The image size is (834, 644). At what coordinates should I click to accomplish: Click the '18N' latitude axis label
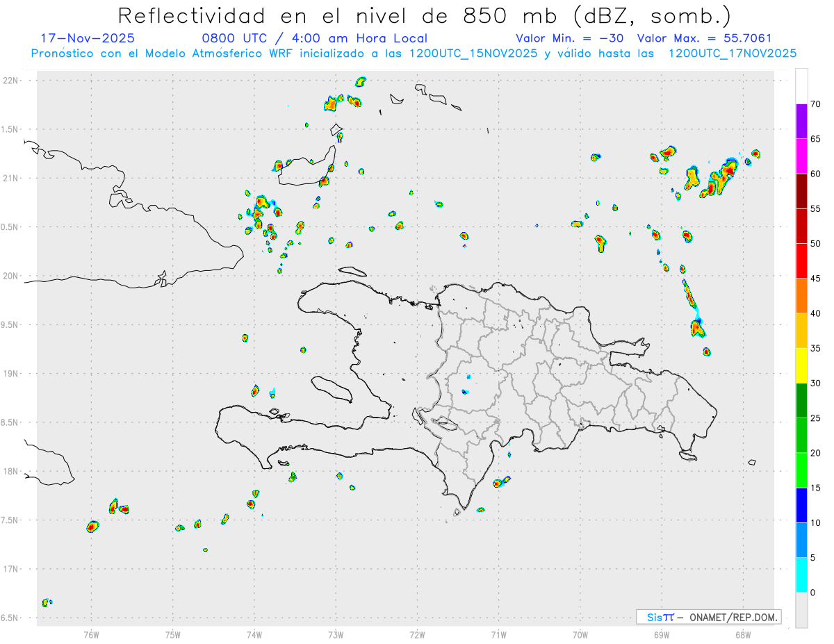tap(12, 472)
